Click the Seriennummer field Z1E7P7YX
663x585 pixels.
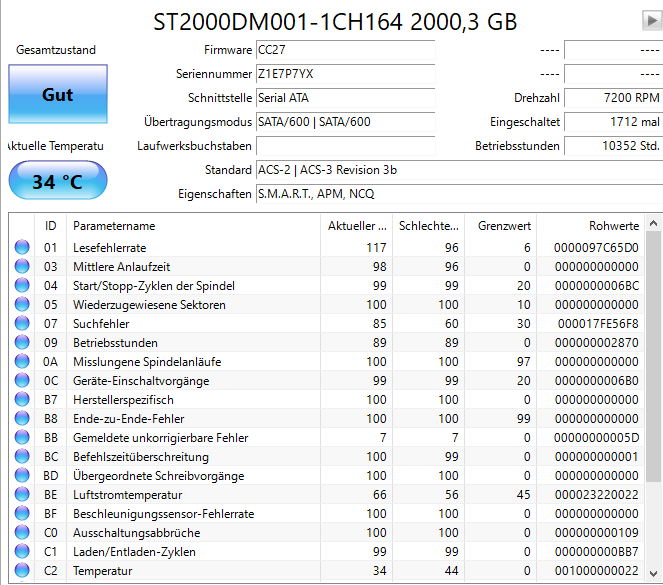[x=345, y=74]
